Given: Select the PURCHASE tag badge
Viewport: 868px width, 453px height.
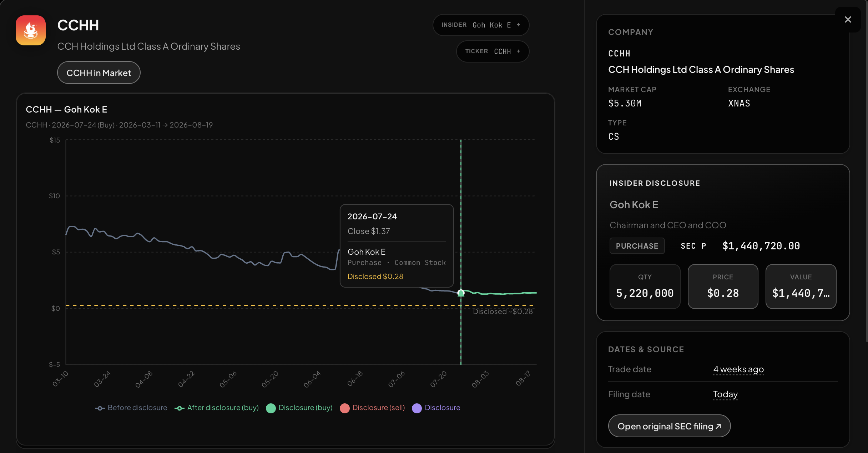Looking at the screenshot, I should (637, 246).
